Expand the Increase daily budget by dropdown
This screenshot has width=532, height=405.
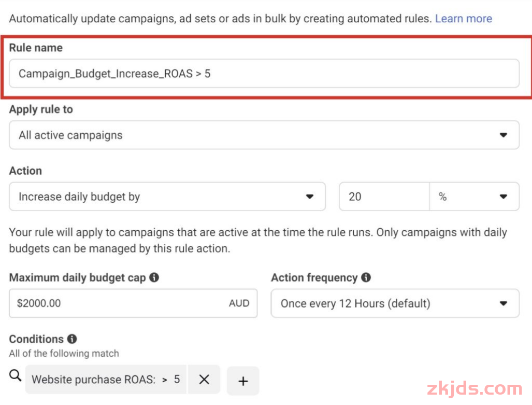tap(167, 197)
